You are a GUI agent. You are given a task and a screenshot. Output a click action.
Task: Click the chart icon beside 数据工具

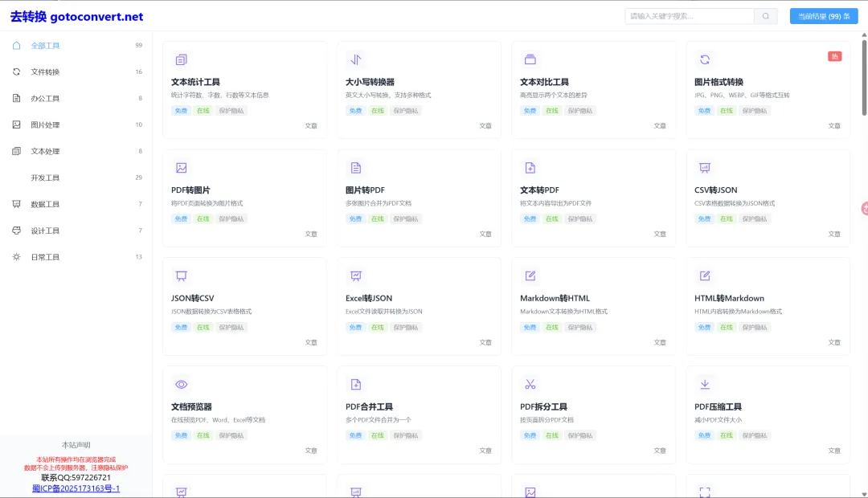(x=17, y=204)
